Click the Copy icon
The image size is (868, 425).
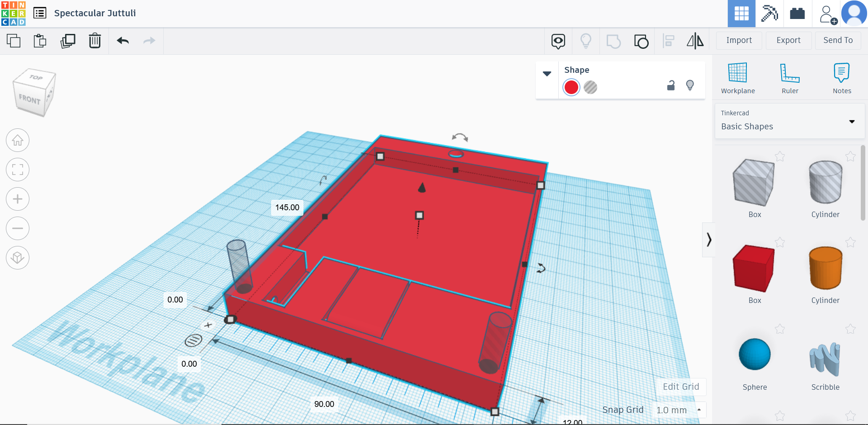pos(14,41)
